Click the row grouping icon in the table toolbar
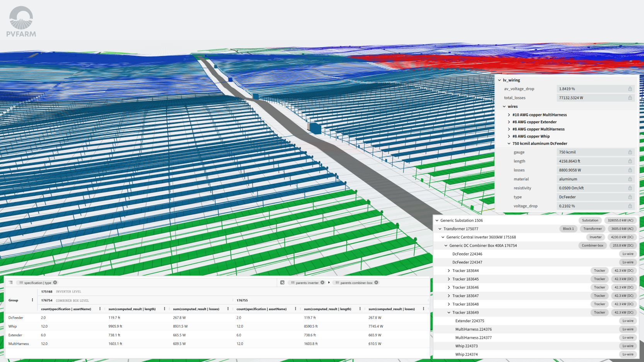 coord(11,282)
